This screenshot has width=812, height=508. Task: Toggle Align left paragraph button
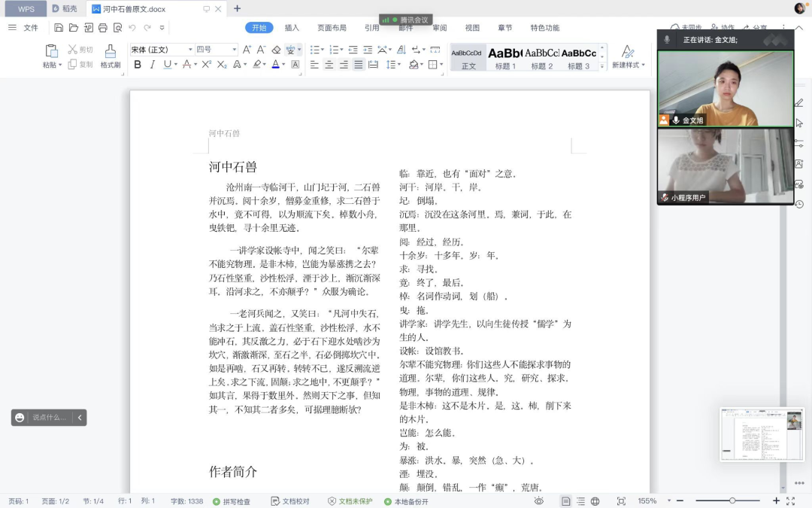[x=314, y=64]
